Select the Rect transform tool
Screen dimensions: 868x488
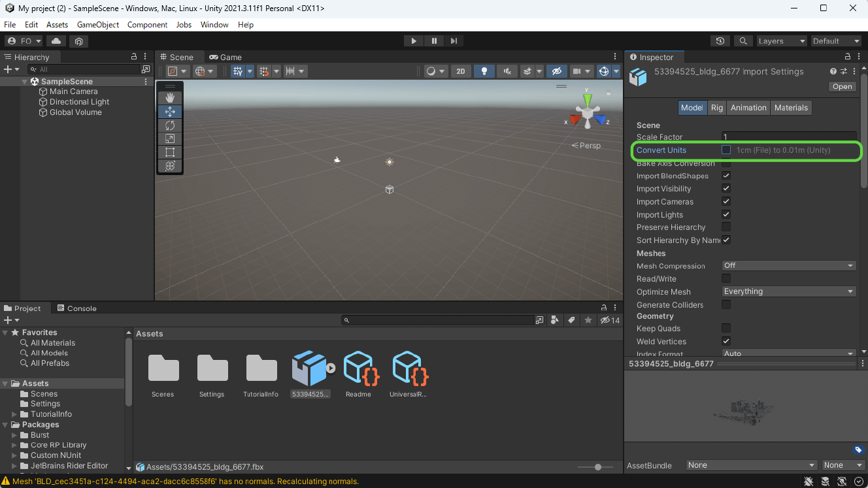click(x=170, y=152)
